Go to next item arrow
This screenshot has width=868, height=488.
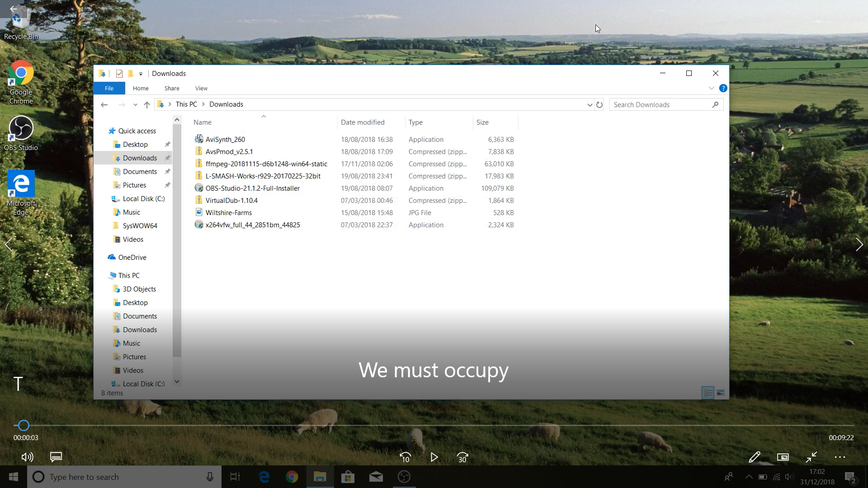coord(859,244)
